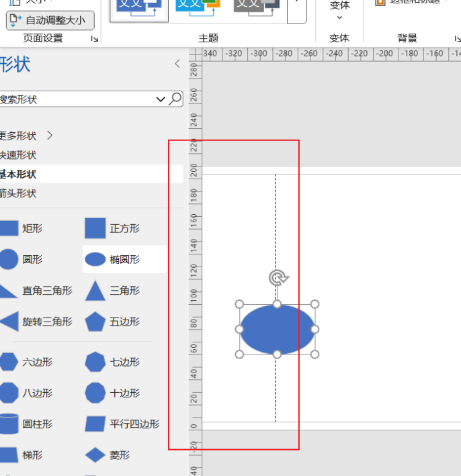461x476 pixels.
Task: Click the ruler origin crosshair corner
Action: pyautogui.click(x=195, y=54)
